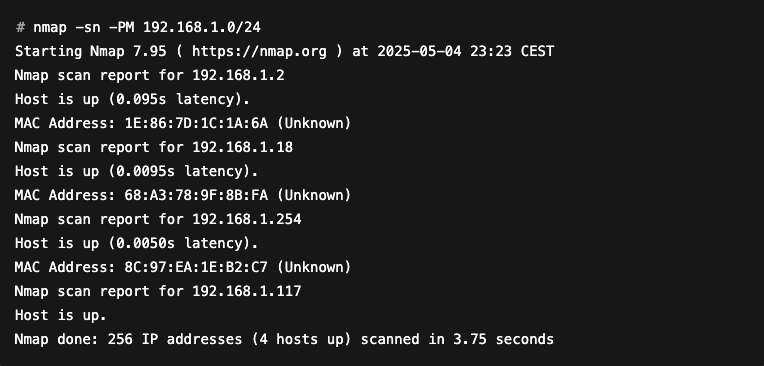
Task: Select MAC address 8C:97:EA:1E:B2:C7
Action: point(196,267)
